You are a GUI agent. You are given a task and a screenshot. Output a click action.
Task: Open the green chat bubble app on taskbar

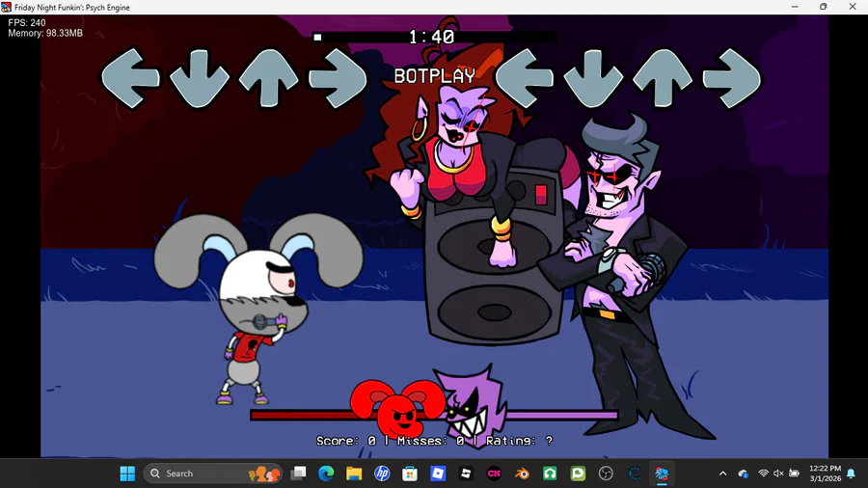pos(578,474)
